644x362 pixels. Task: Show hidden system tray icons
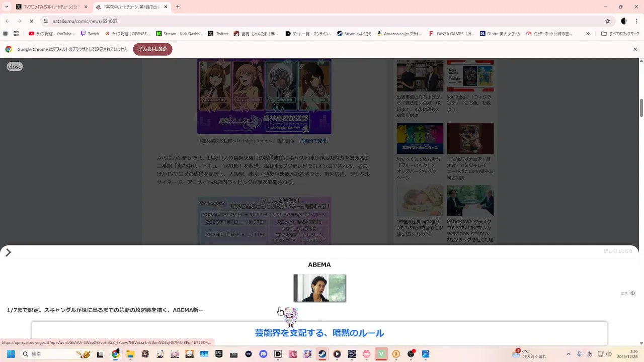click(569, 354)
